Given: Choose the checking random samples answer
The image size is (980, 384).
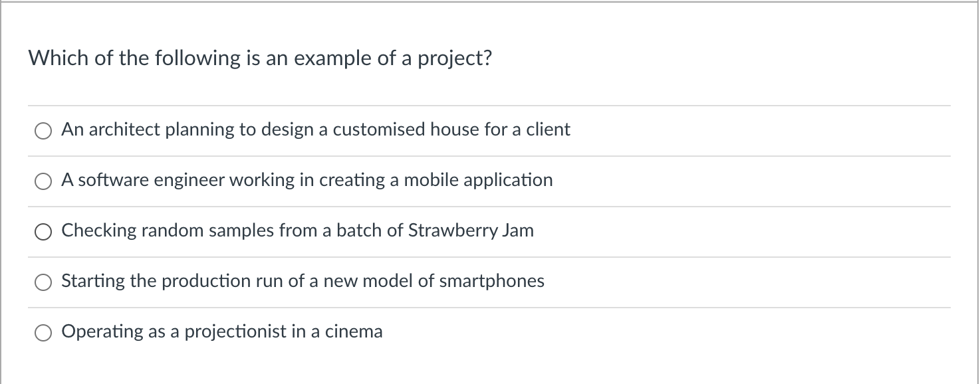Looking at the screenshot, I should click(297, 231).
